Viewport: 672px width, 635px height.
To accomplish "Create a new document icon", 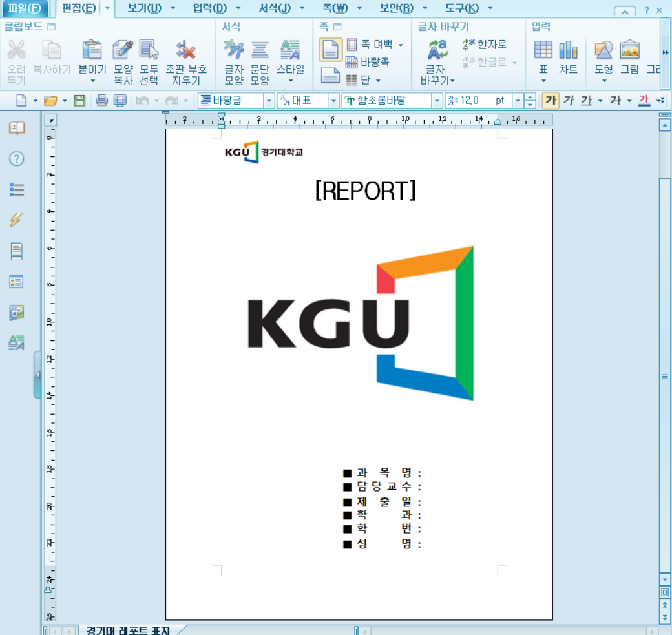I will pos(21,101).
